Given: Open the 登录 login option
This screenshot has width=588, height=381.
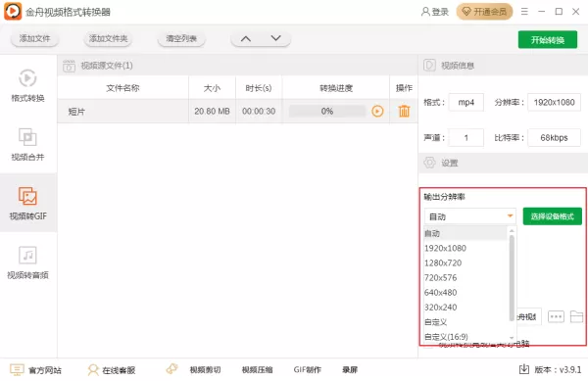Looking at the screenshot, I should click(435, 12).
